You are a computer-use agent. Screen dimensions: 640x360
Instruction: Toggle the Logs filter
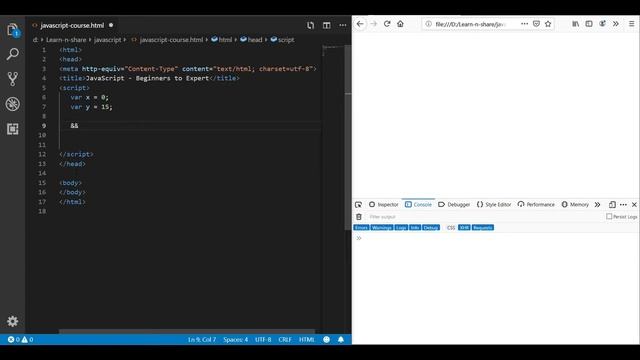click(x=401, y=228)
